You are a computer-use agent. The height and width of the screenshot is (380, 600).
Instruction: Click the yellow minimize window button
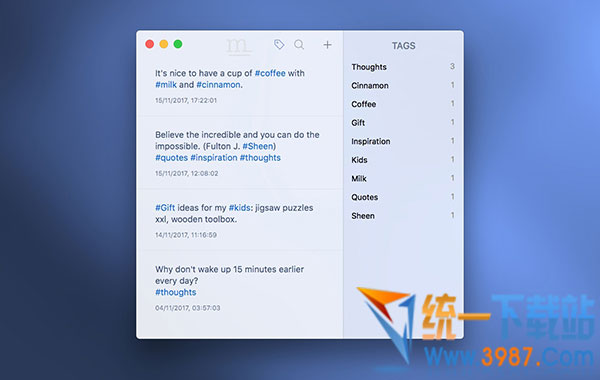tap(164, 44)
